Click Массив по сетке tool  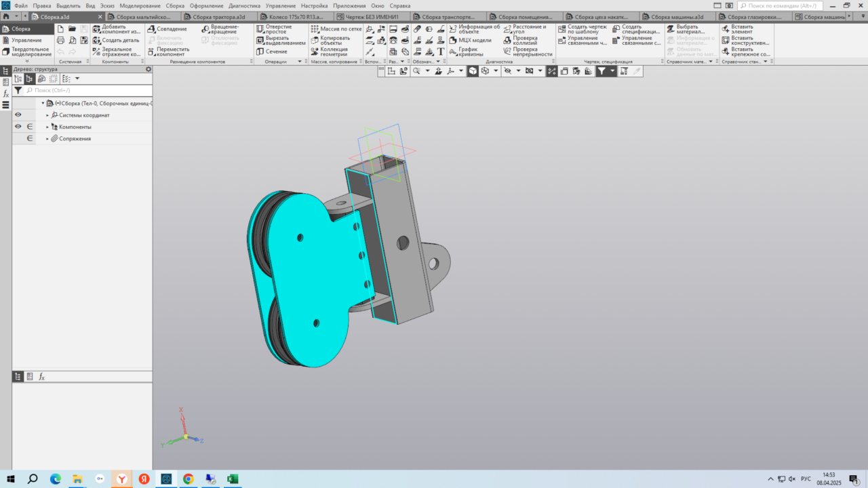point(336,29)
